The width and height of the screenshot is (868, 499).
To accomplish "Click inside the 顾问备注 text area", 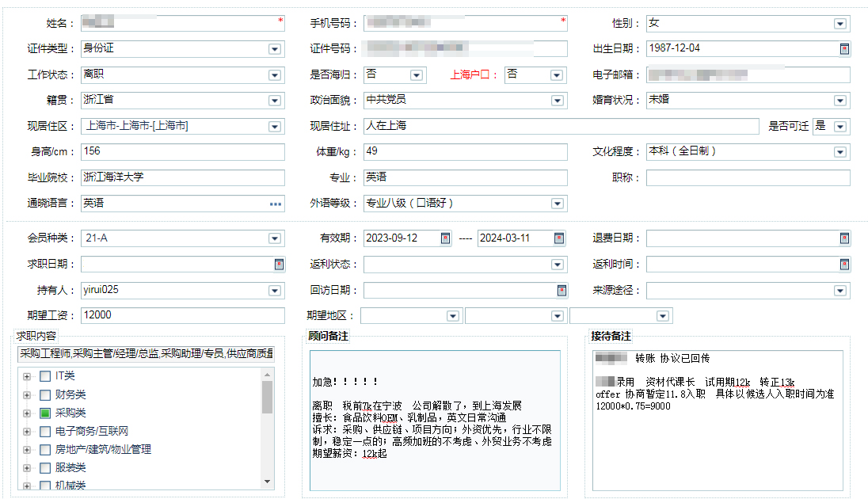I will point(435,421).
